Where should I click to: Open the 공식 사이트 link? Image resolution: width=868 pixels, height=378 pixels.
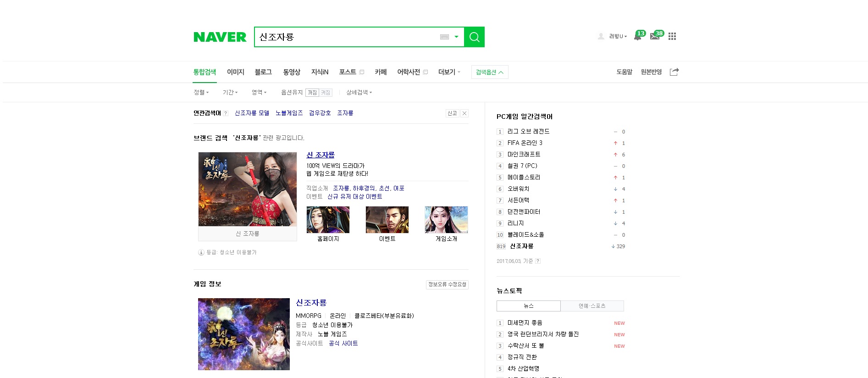pyautogui.click(x=343, y=343)
